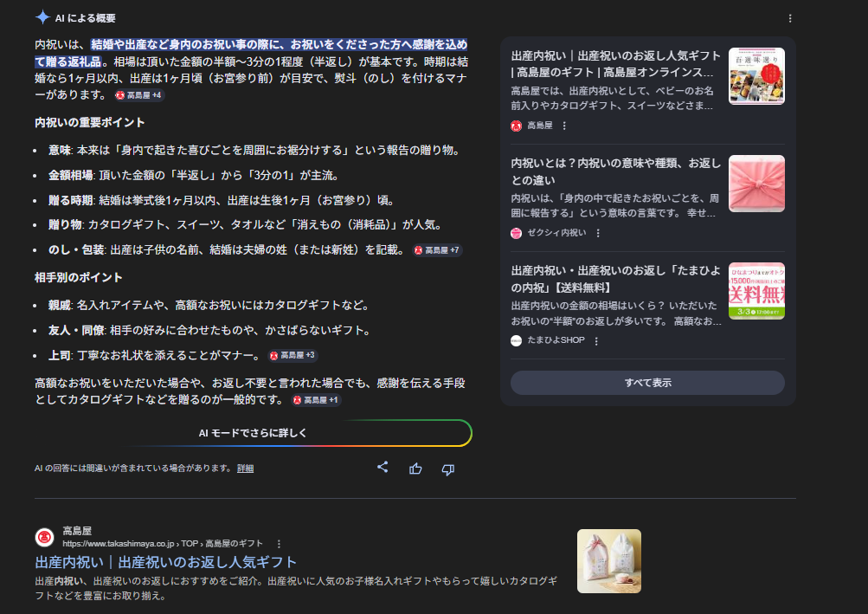Open the AI overview three-dot options menu
The height and width of the screenshot is (614, 868).
(789, 18)
